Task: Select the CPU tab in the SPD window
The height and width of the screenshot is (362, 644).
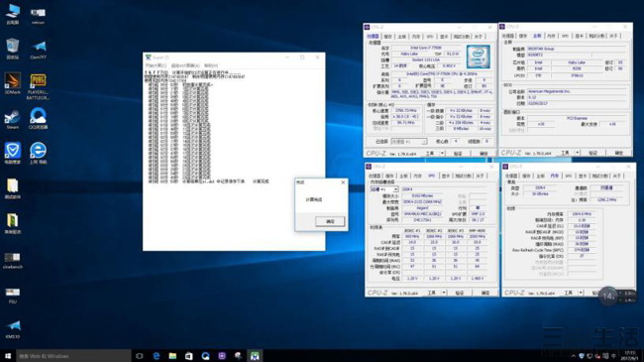Action: point(375,177)
